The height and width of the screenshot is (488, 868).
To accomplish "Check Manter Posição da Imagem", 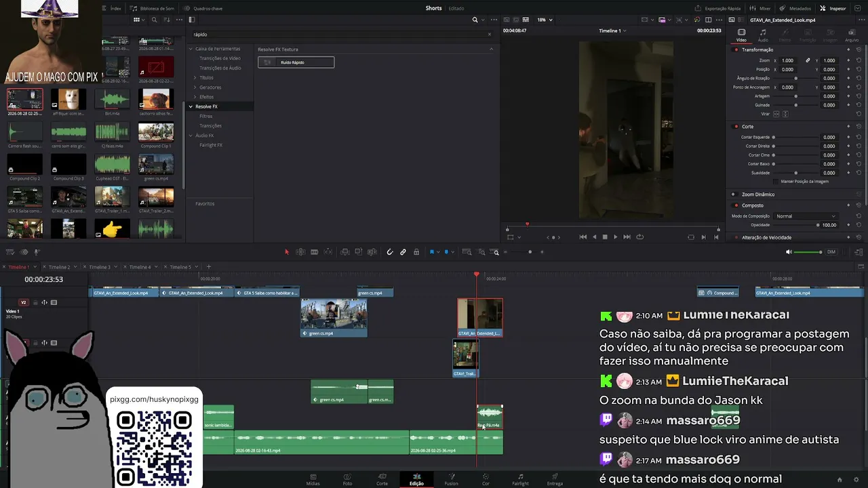I will (776, 182).
